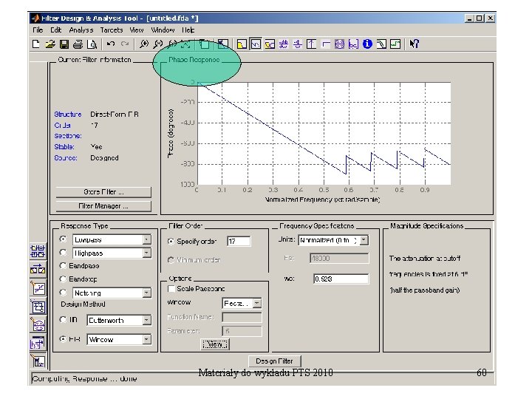This screenshot has height=399, width=532.
Task: Show Magnitude and Phase Responses together
Action: point(270,44)
